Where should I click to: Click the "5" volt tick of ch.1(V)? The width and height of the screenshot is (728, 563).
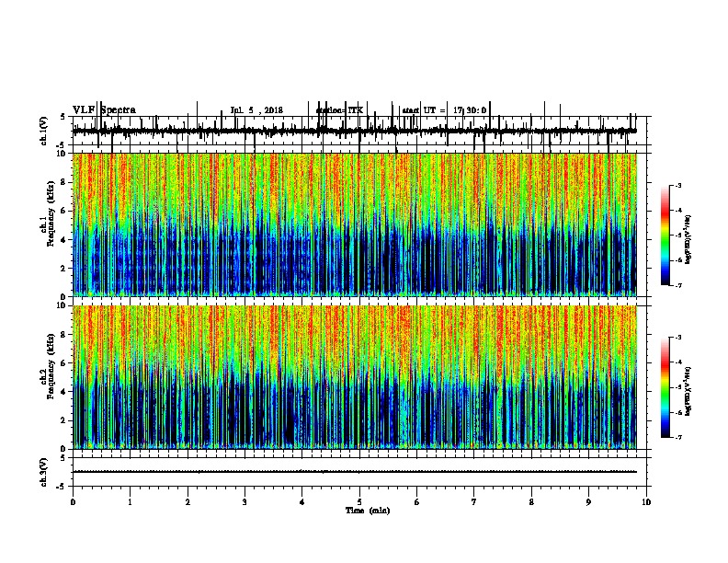pyautogui.click(x=63, y=117)
